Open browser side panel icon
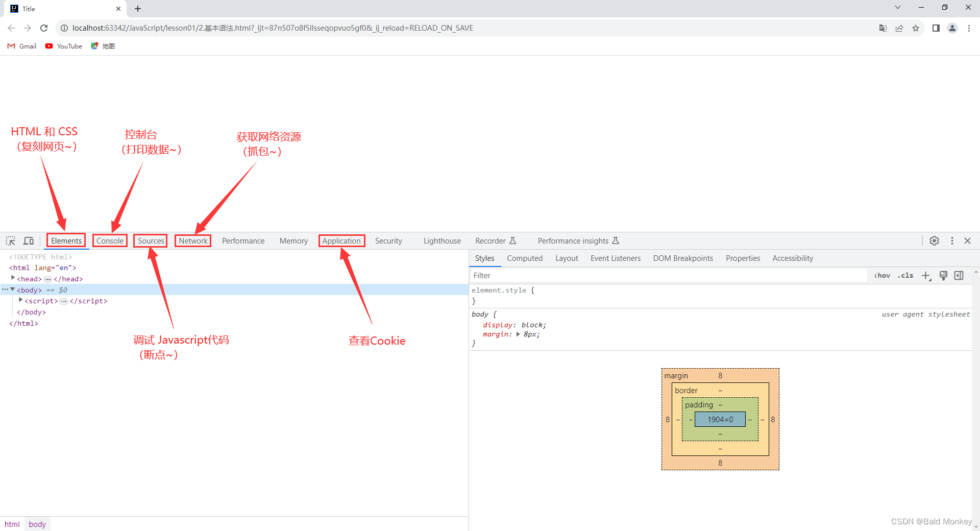The image size is (980, 531). (936, 28)
